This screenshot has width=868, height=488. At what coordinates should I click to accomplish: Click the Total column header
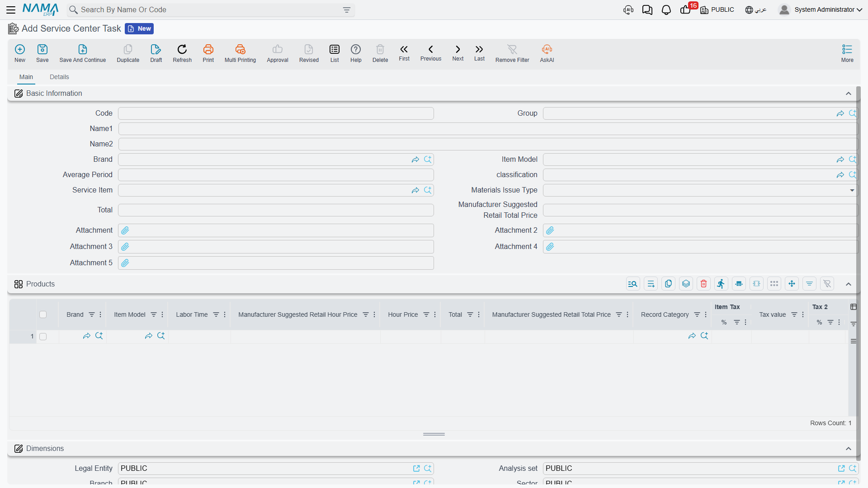pyautogui.click(x=455, y=314)
